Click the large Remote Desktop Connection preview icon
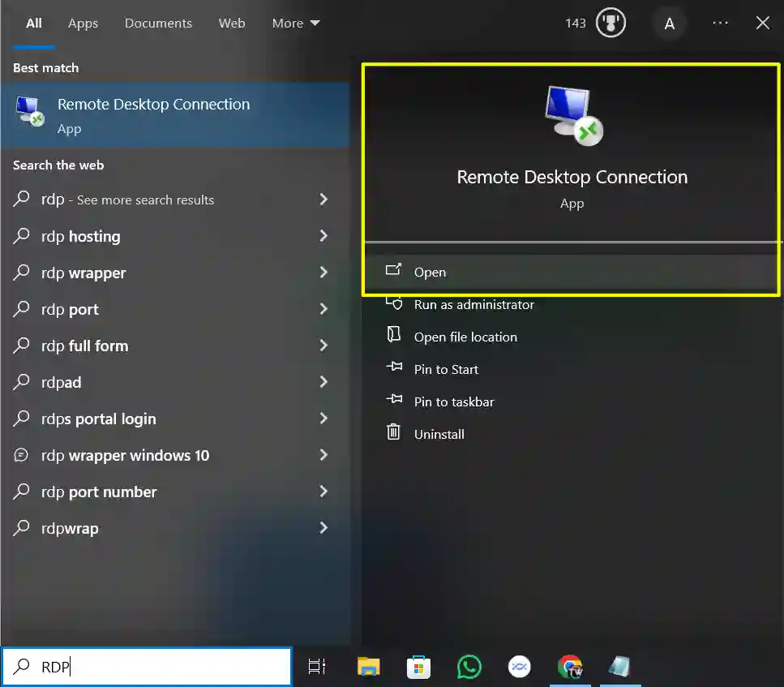The width and height of the screenshot is (784, 687). click(573, 116)
